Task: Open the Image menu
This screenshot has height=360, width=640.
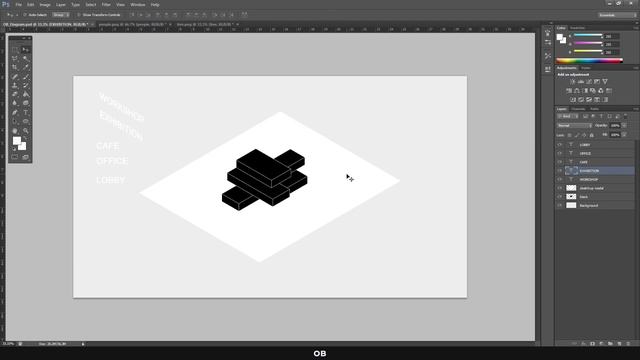Action: tap(45, 4)
